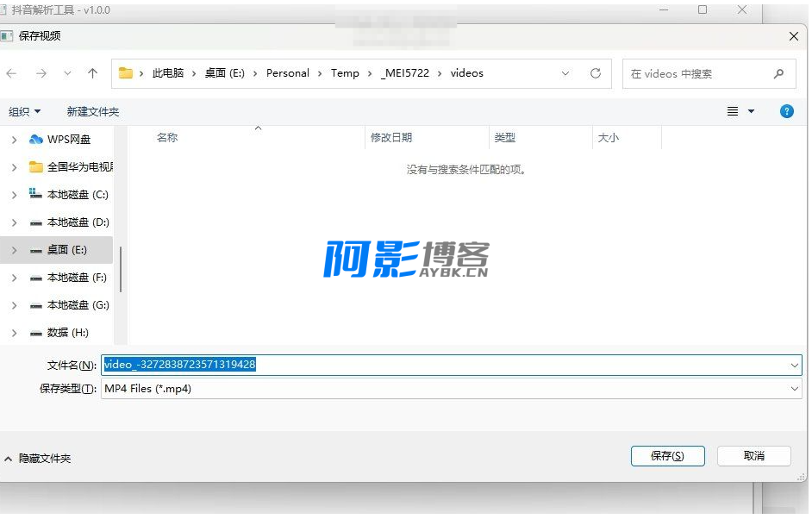Image resolution: width=812 pixels, height=519 pixels.
Task: Click the Forward navigation arrow
Action: pos(41,74)
